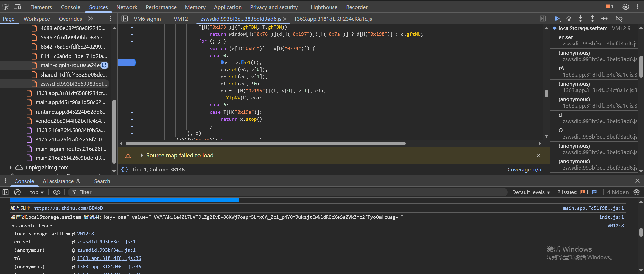
Task: Switch to the Network panel tab
Action: tap(127, 7)
